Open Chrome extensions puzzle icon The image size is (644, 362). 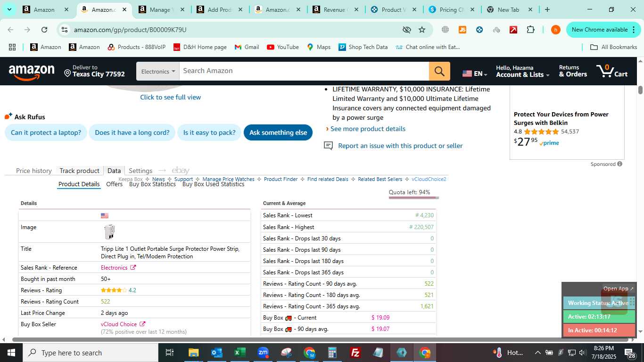coord(530,30)
